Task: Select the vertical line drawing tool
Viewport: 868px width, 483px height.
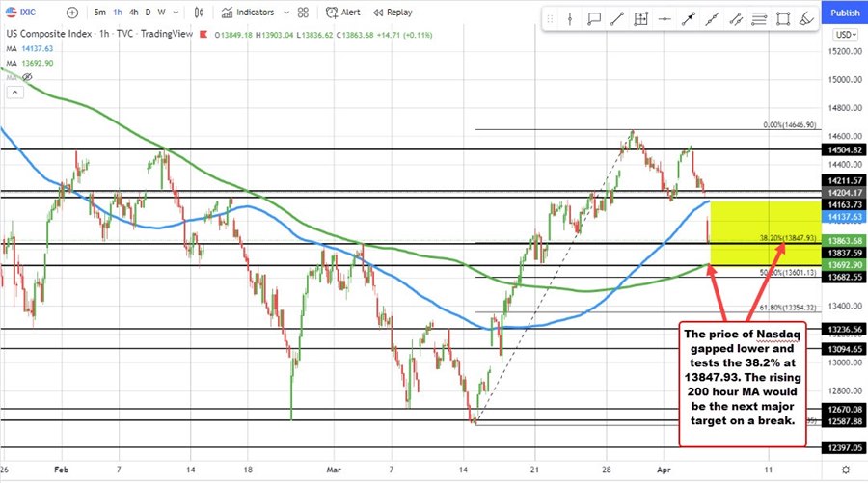Action: (x=570, y=19)
